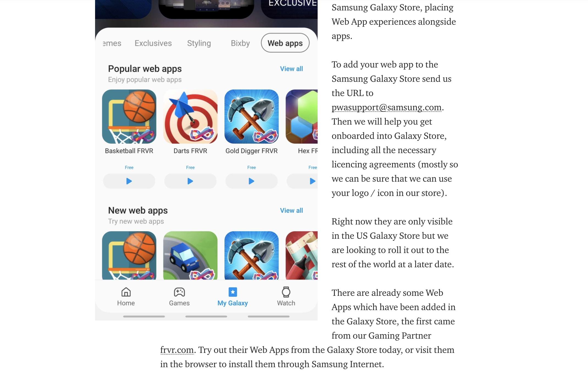This screenshot has height=382, width=588.
Task: Click the new Blue Car app thumbnail
Action: [190, 256]
